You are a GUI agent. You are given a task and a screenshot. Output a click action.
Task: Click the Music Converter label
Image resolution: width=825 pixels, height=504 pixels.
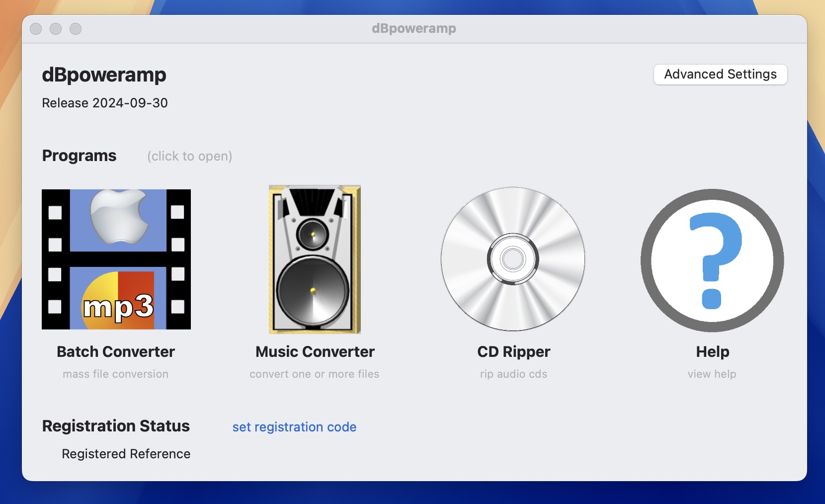315,351
